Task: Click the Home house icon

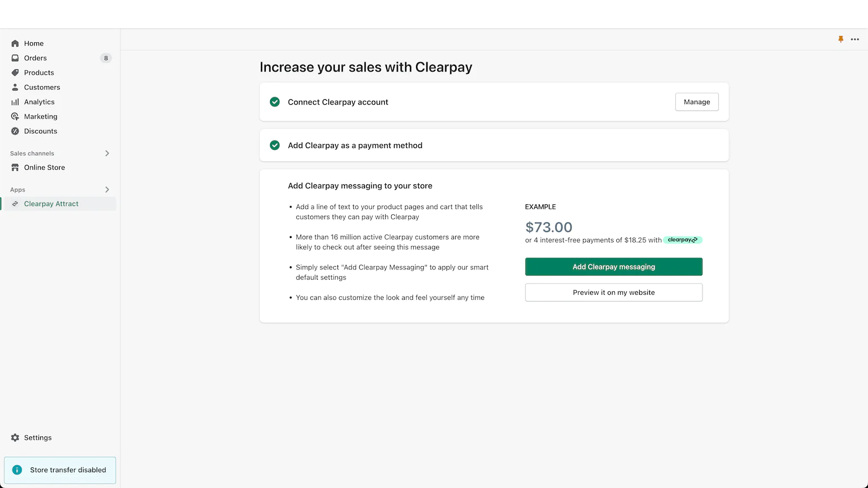Action: pos(15,43)
